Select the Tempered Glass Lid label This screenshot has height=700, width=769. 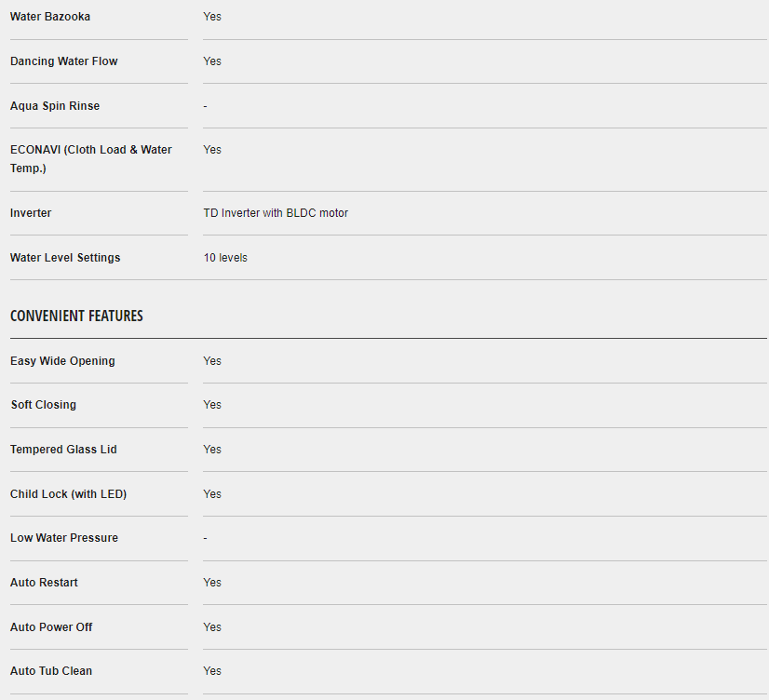[63, 450]
